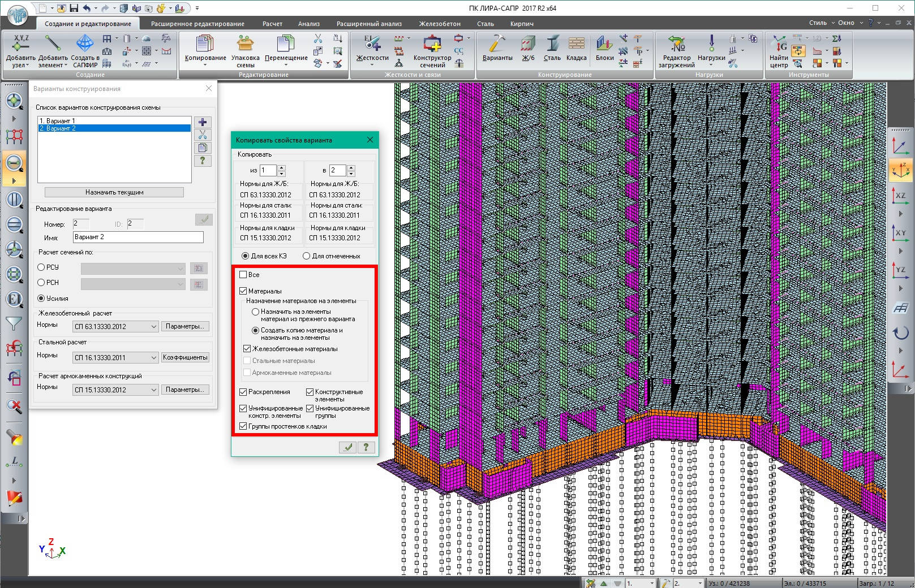915x588 pixels.
Task: Uncheck the 'Раскрепления' checkbox
Action: tap(243, 392)
